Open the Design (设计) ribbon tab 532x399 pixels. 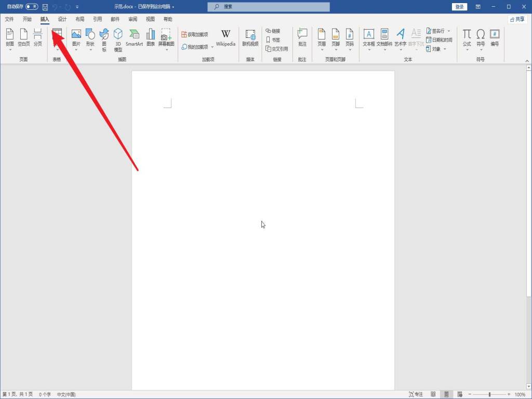pos(62,19)
